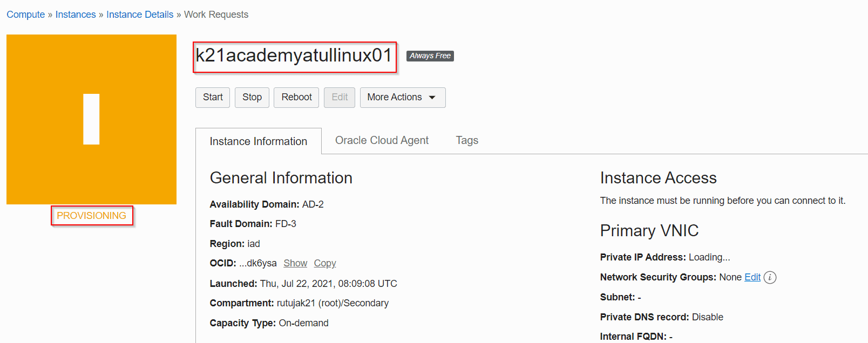Click the PROVISIONING status label
This screenshot has height=343, width=868.
coord(91,216)
